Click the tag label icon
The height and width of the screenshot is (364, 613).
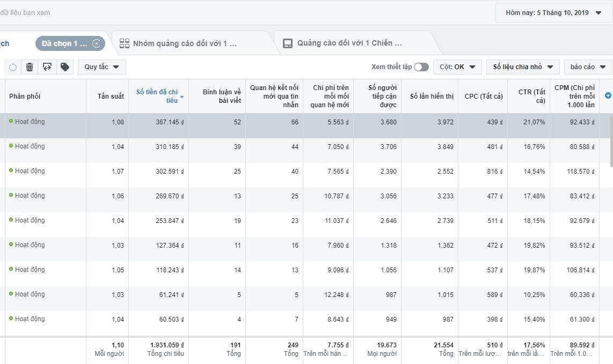pos(65,67)
